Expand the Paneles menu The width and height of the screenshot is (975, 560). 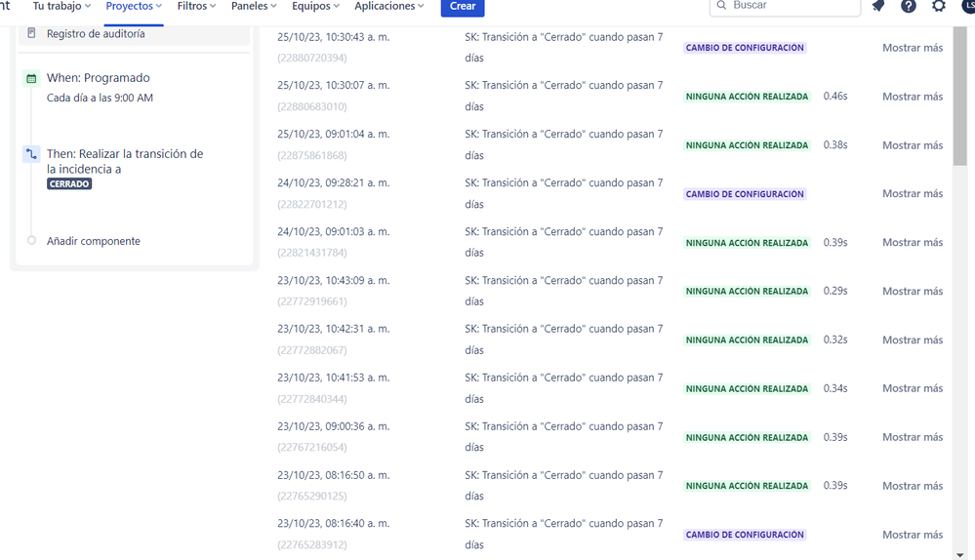coord(254,6)
